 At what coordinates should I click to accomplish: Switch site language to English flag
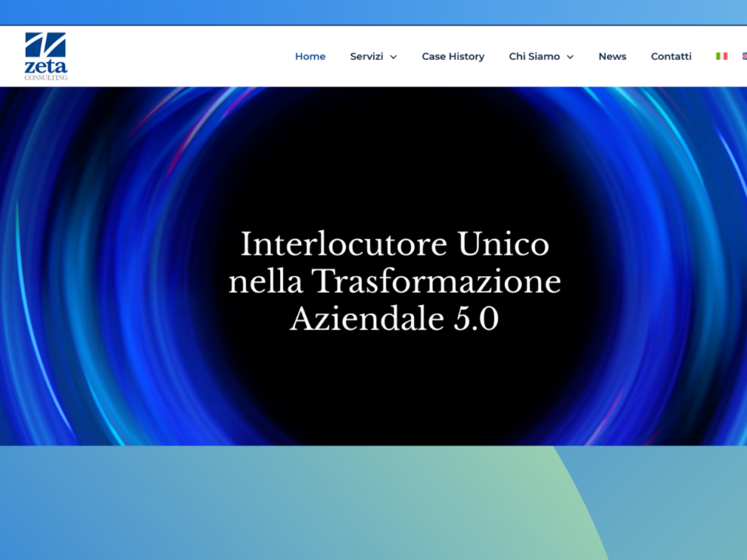coord(744,56)
